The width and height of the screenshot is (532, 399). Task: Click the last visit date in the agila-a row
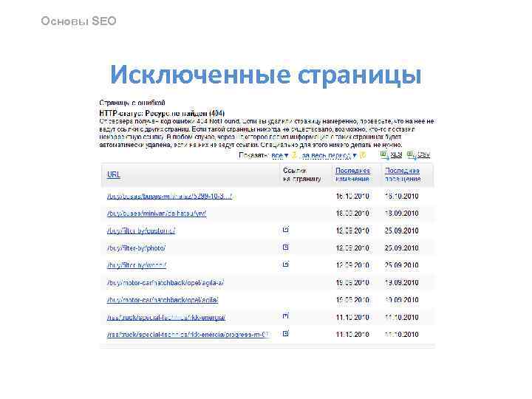(401, 282)
